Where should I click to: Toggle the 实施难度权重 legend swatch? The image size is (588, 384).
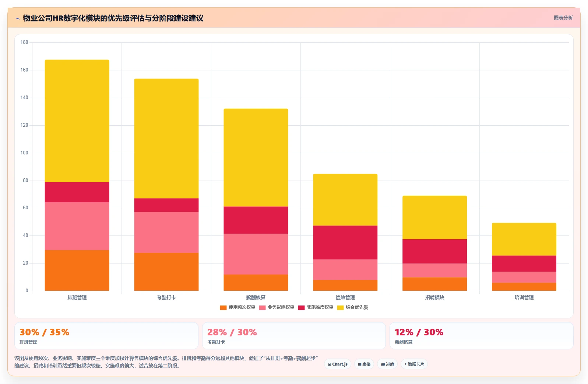301,307
